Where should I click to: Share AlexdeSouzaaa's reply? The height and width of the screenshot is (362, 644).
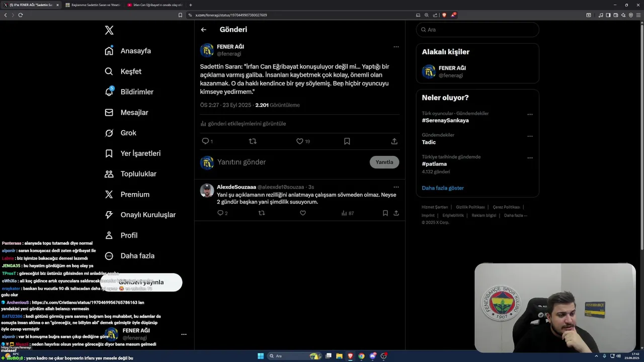click(x=396, y=213)
